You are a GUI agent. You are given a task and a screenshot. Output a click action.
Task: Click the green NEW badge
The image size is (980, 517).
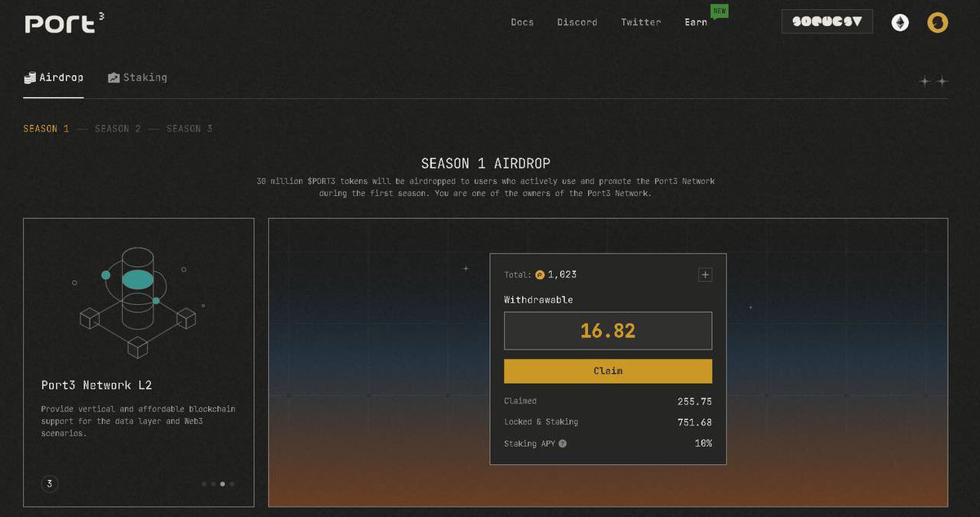pyautogui.click(x=719, y=11)
